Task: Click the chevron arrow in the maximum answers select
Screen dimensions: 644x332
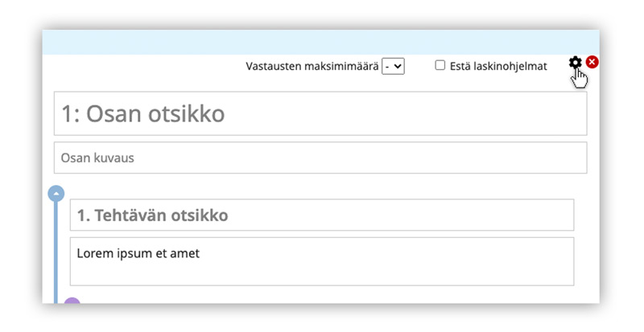Action: click(398, 67)
